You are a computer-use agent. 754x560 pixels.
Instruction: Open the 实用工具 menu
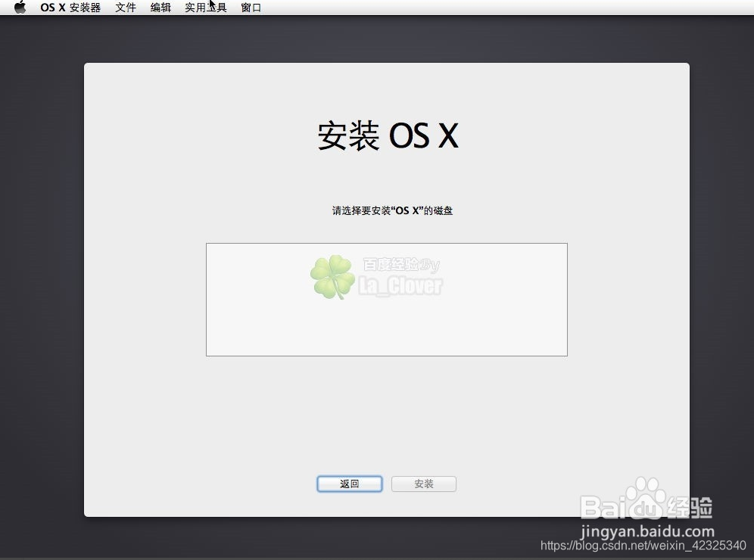click(x=206, y=8)
